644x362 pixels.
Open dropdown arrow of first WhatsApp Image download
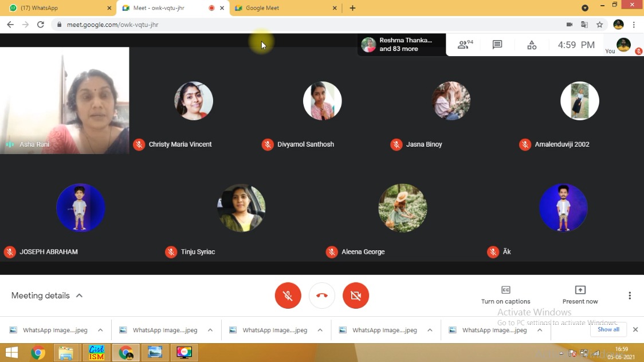coord(100,330)
